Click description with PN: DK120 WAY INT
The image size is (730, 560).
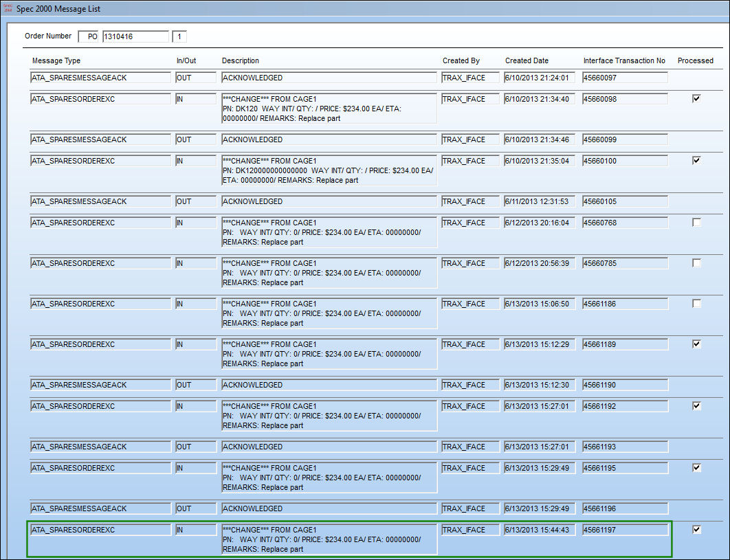coord(329,109)
